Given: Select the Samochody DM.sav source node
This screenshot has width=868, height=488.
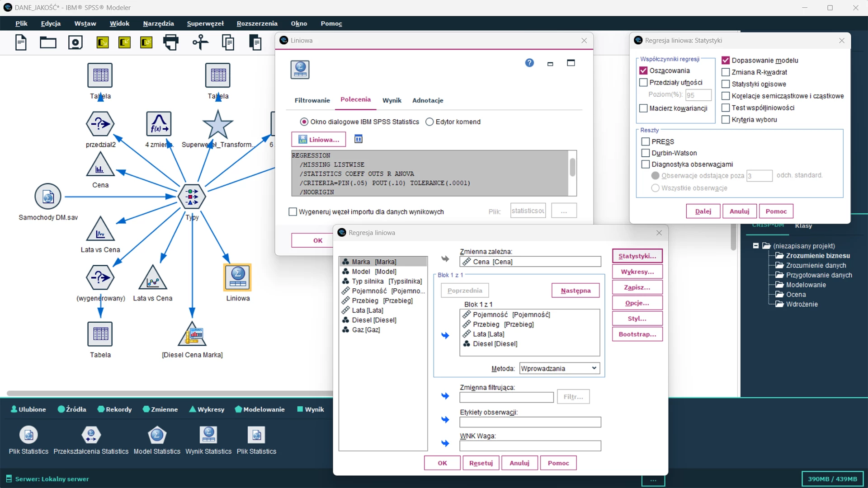Looking at the screenshot, I should tap(48, 197).
